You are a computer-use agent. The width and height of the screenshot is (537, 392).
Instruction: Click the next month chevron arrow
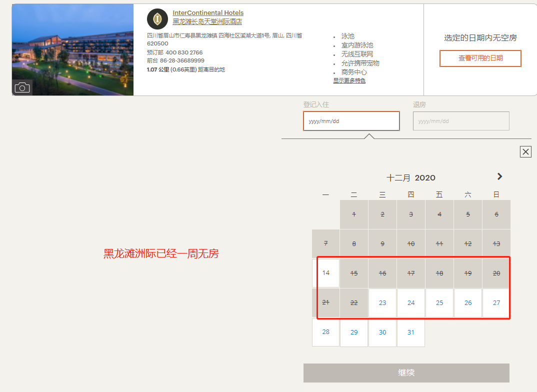499,176
